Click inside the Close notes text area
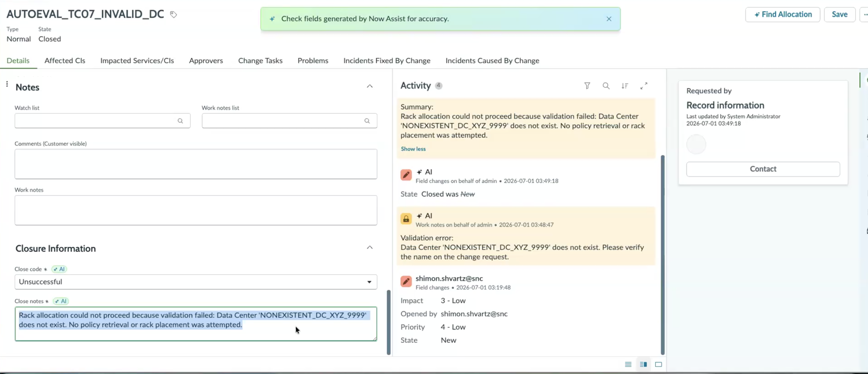 click(x=196, y=324)
